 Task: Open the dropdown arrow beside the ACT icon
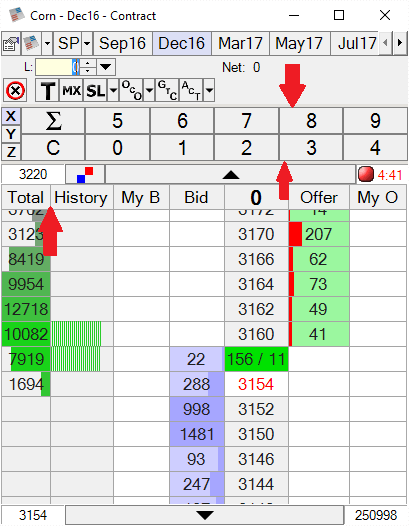click(209, 90)
